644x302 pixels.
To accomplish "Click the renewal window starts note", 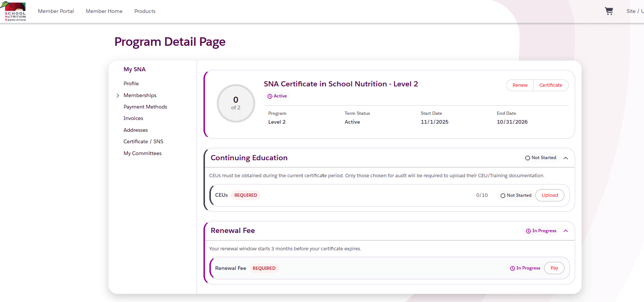I will pos(285,249).
